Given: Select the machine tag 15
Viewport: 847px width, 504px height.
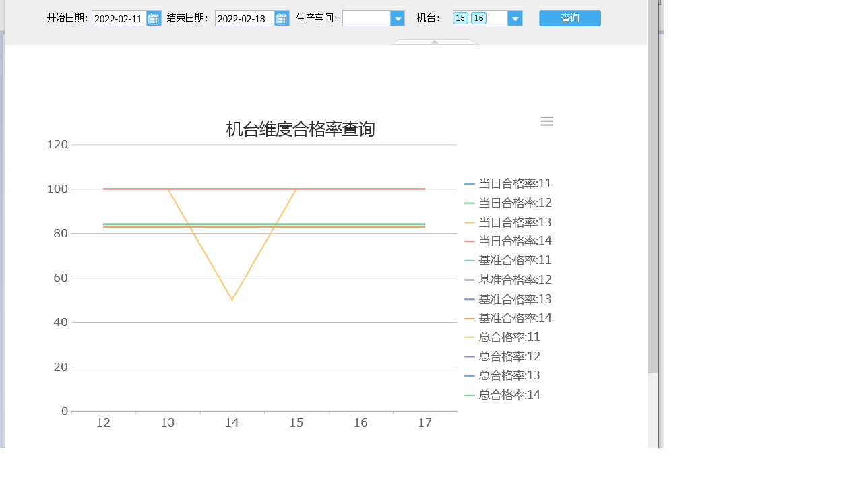Looking at the screenshot, I should pyautogui.click(x=461, y=18).
